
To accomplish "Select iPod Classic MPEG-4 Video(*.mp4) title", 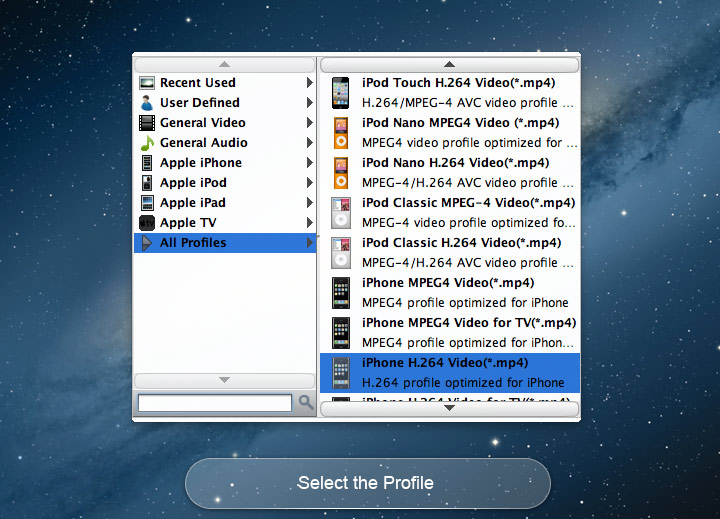I will coord(468,203).
